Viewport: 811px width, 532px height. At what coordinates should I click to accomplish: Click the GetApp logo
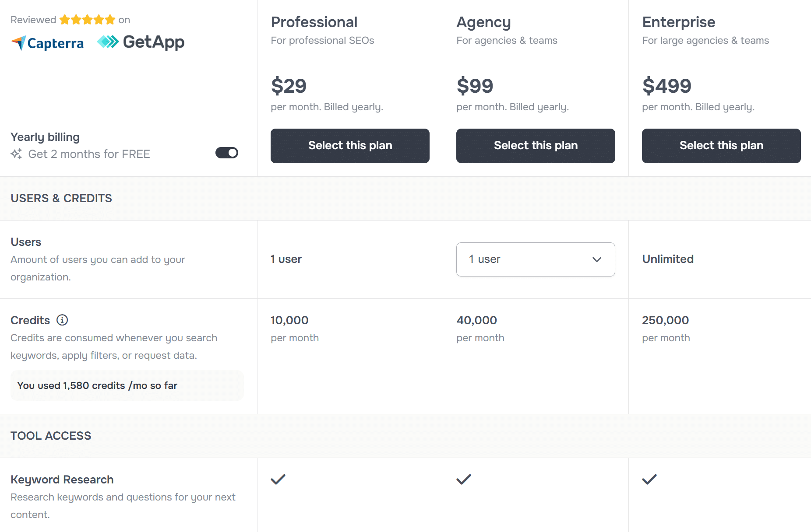(141, 42)
